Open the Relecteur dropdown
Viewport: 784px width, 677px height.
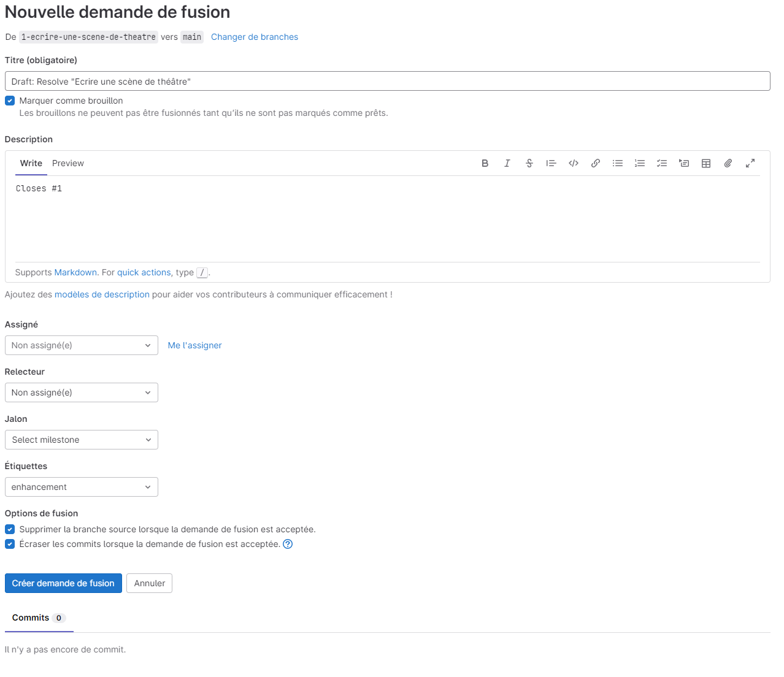click(x=81, y=392)
